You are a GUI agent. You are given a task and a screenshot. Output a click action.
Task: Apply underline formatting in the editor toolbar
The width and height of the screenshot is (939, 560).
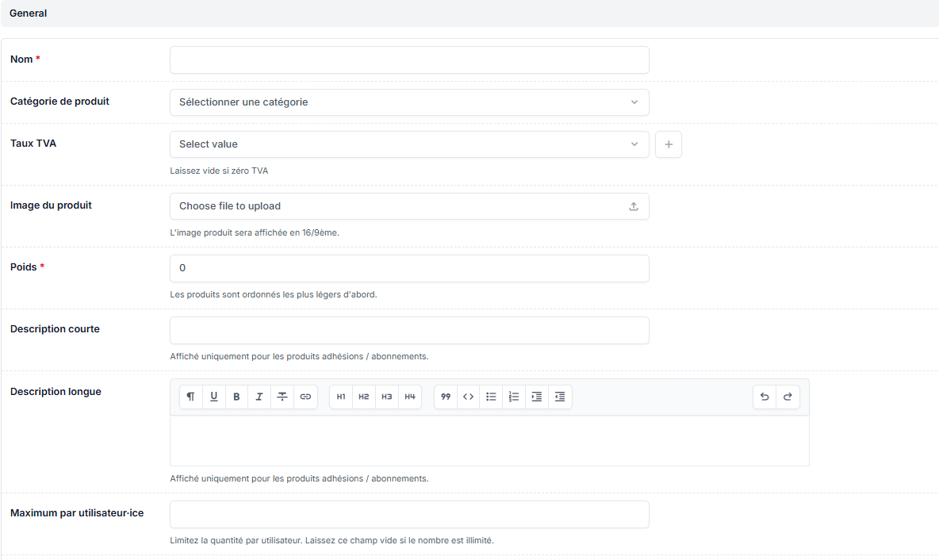(214, 397)
